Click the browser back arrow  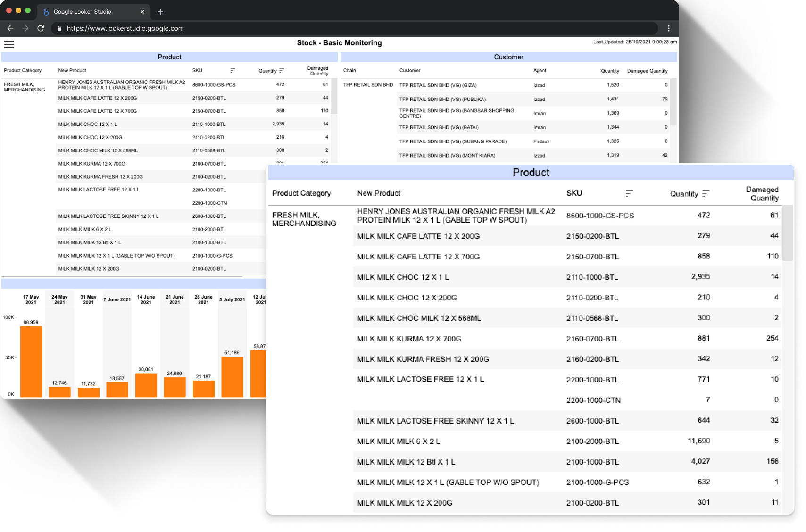click(x=10, y=28)
